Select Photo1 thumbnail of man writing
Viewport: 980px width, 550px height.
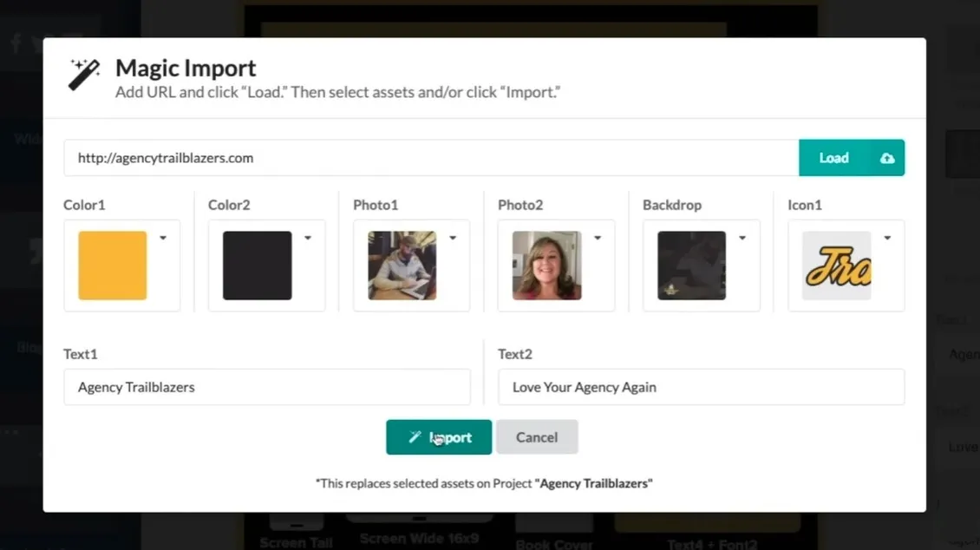(402, 265)
